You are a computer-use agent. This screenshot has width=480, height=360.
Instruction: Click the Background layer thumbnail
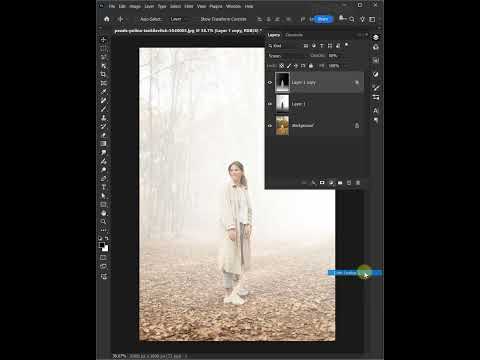coord(282,126)
